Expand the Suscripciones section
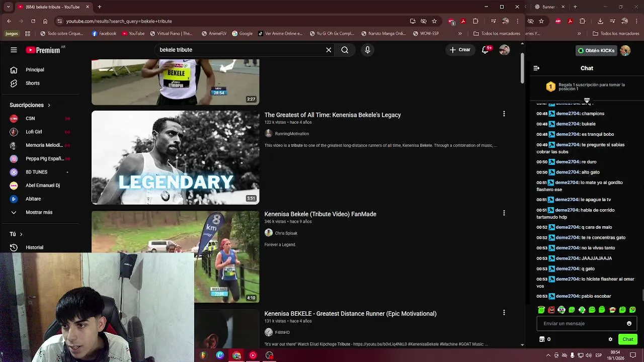The height and width of the screenshot is (362, 644). [x=30, y=105]
